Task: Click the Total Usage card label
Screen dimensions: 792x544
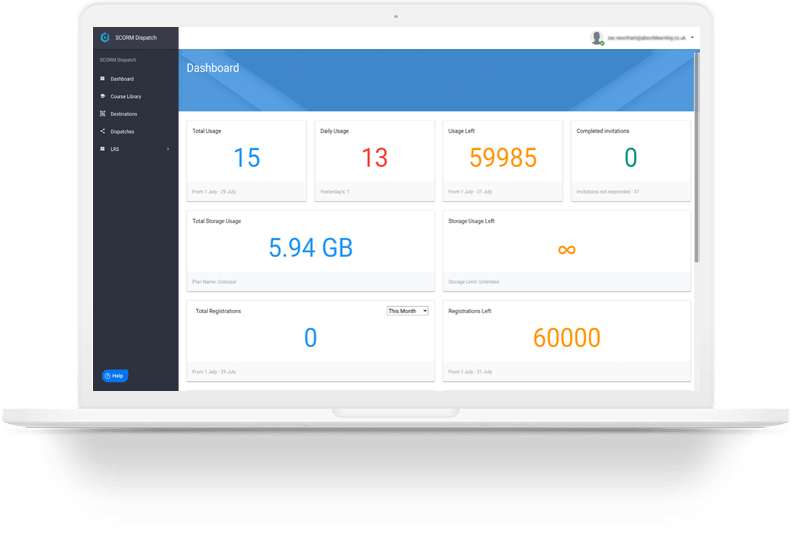Action: coord(207,131)
